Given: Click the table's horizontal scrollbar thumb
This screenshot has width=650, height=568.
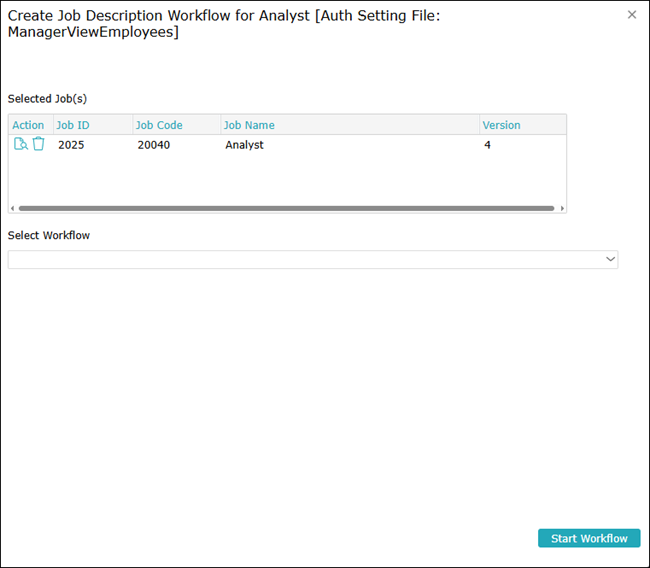Looking at the screenshot, I should pyautogui.click(x=286, y=208).
